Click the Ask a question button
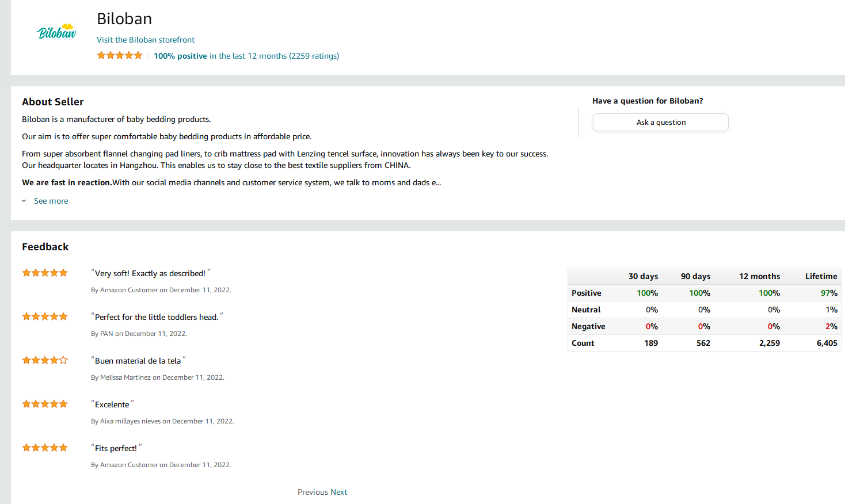Screen dimensions: 845x504 (x=661, y=122)
